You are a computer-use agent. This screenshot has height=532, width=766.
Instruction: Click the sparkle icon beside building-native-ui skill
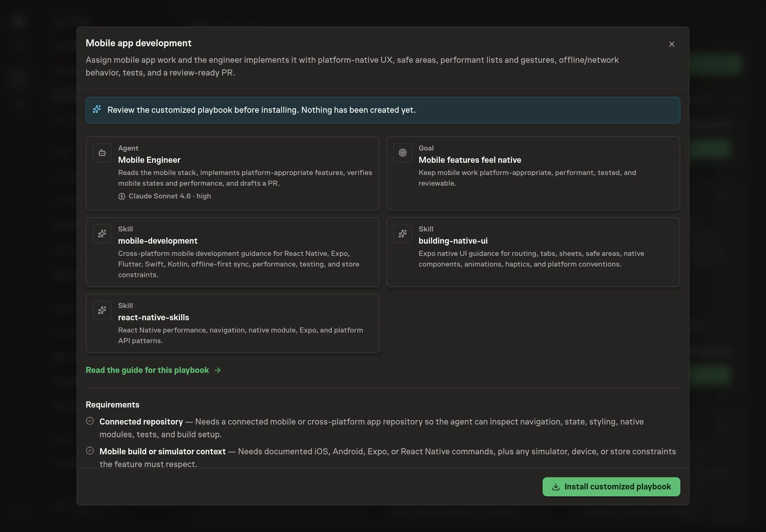pyautogui.click(x=402, y=233)
